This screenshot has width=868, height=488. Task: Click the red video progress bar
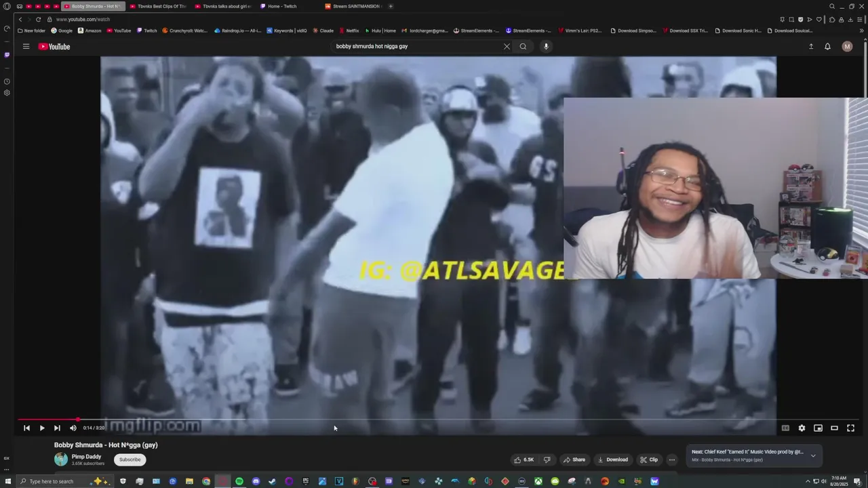pyautogui.click(x=47, y=420)
